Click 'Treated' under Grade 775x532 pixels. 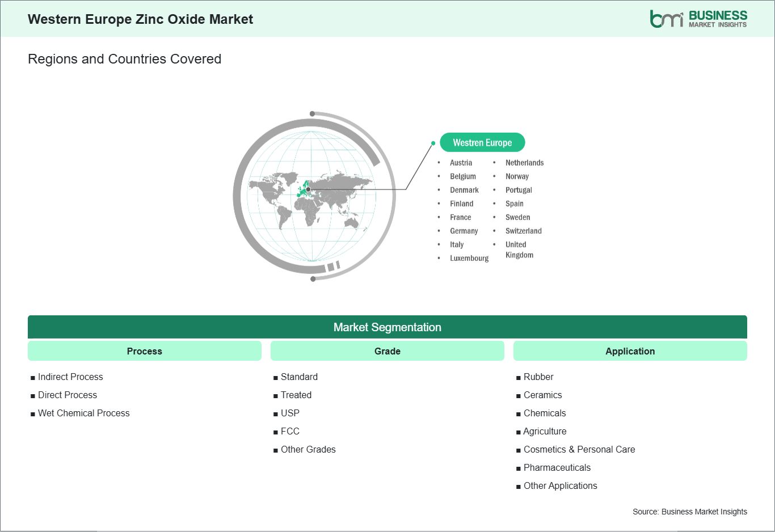(x=296, y=395)
